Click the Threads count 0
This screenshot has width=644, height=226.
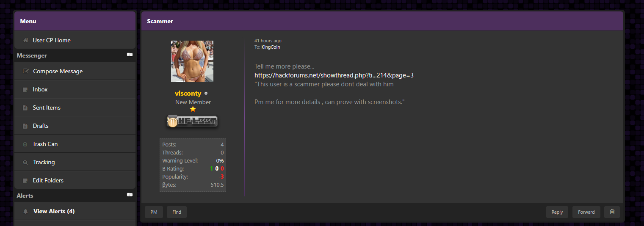tap(222, 153)
